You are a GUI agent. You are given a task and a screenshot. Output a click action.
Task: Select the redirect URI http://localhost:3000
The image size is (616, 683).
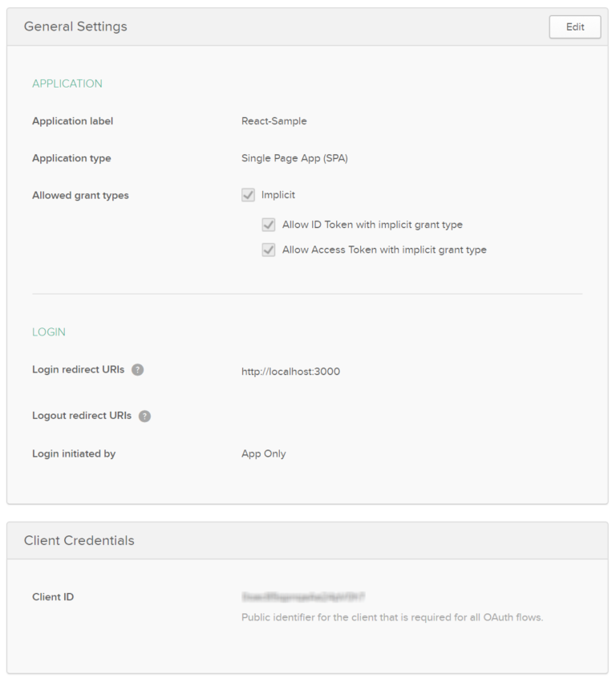[291, 372]
